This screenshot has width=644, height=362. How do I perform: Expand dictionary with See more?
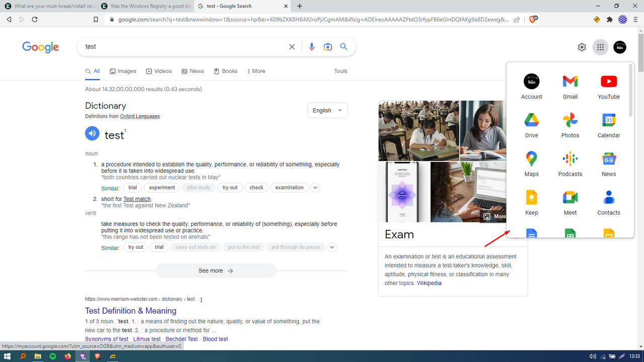point(216,270)
